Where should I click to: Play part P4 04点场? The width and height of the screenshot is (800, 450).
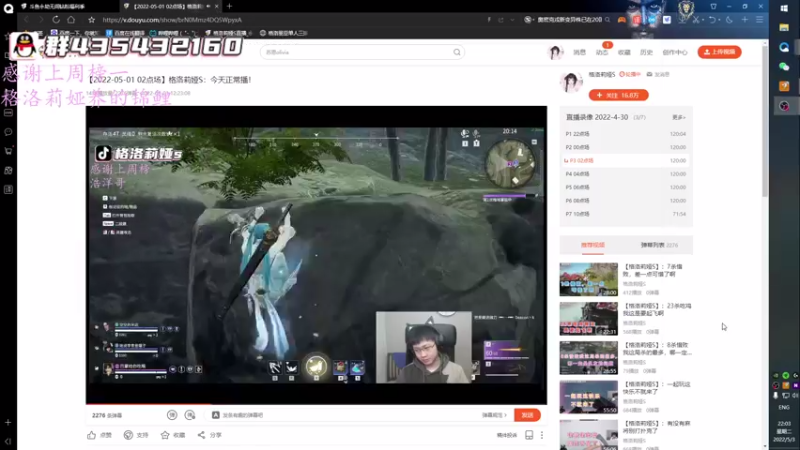tap(626, 174)
